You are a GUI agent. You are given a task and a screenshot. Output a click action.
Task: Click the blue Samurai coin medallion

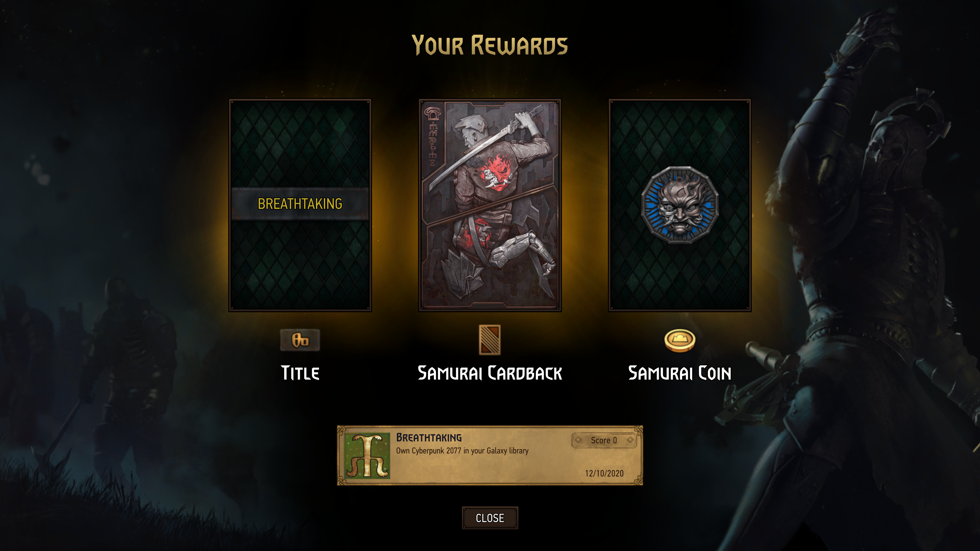click(680, 205)
